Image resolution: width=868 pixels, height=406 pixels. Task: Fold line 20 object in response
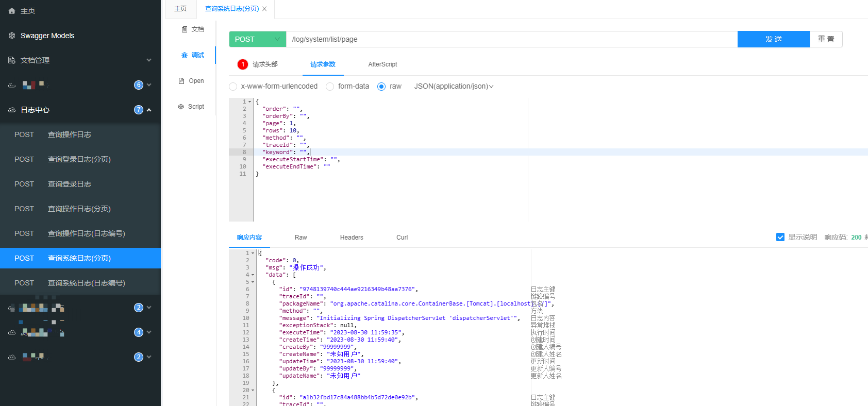point(253,390)
